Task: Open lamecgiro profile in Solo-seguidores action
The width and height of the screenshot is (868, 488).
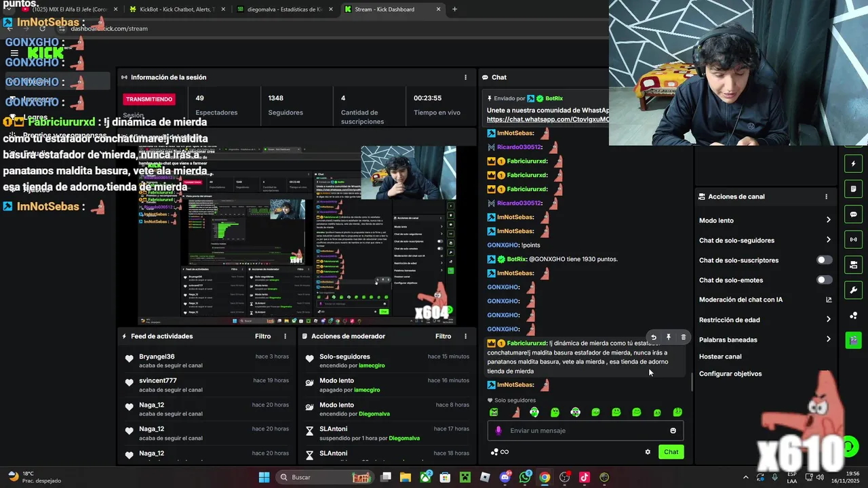Action: click(372, 366)
